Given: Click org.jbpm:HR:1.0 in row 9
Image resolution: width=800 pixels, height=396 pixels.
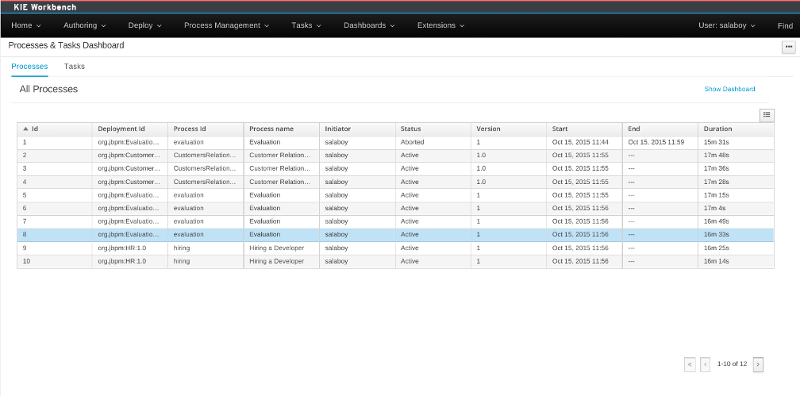Looking at the screenshot, I should click(122, 248).
